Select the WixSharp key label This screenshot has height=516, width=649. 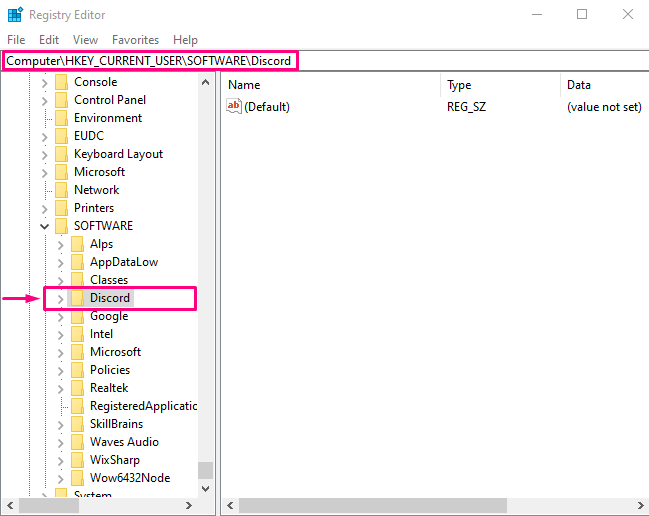115,460
